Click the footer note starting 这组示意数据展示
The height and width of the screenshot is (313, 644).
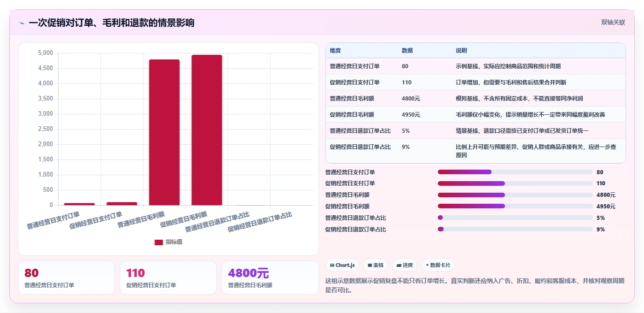[476, 285]
